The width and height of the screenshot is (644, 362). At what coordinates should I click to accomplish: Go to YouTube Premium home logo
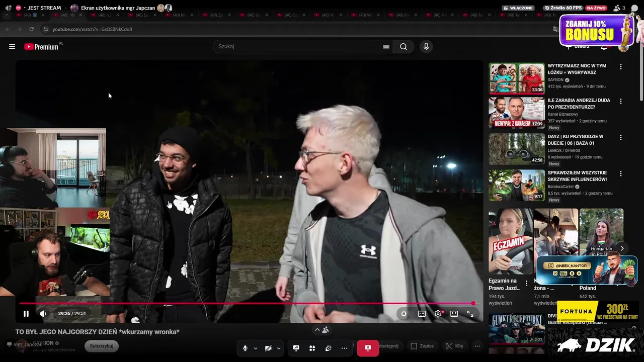point(42,46)
